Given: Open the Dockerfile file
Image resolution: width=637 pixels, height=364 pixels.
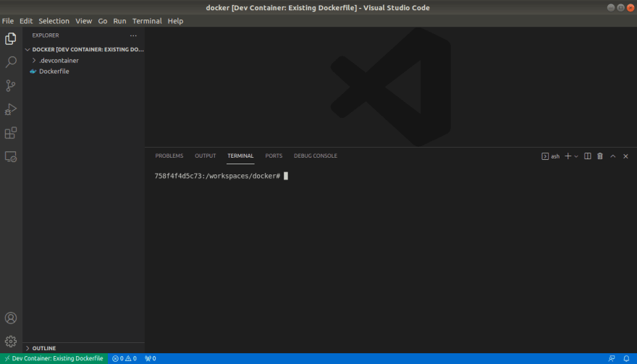Looking at the screenshot, I should pos(54,72).
